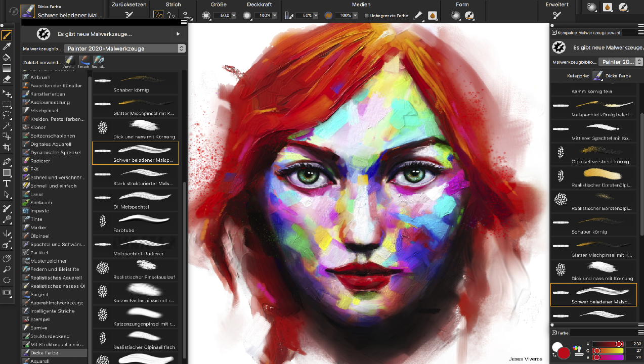The width and height of the screenshot is (644, 364).
Task: Click the Erweitert advanced brush settings icon
Action: 557,15
